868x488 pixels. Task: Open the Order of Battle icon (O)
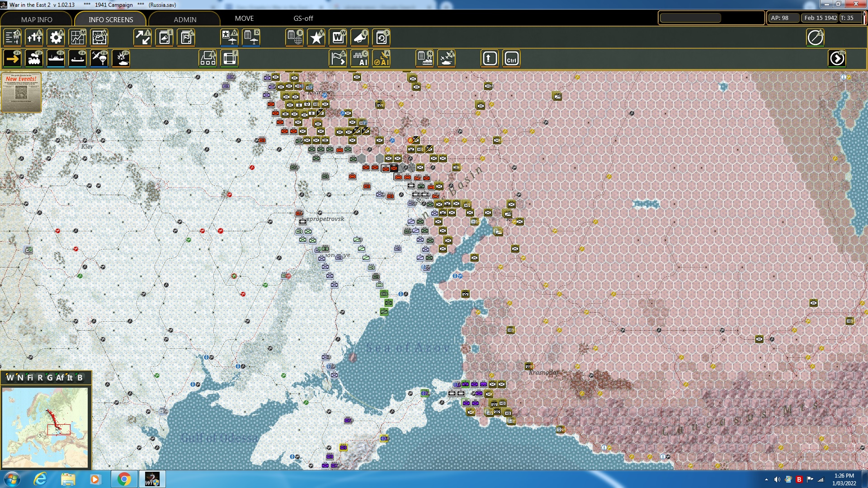[13, 38]
